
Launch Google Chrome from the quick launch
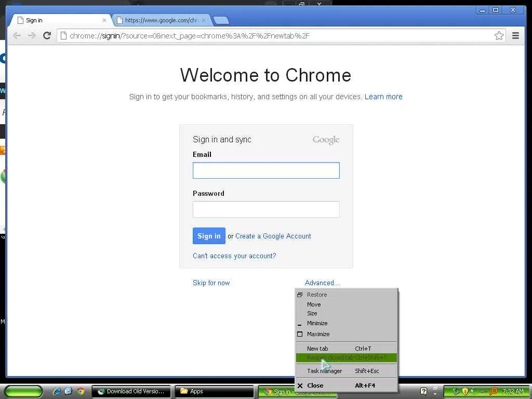point(81,391)
